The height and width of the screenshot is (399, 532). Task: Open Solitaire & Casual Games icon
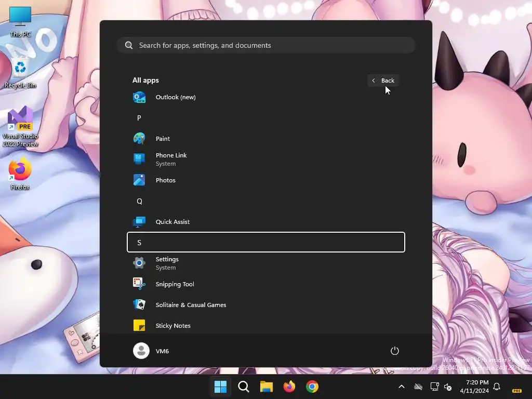(x=139, y=304)
